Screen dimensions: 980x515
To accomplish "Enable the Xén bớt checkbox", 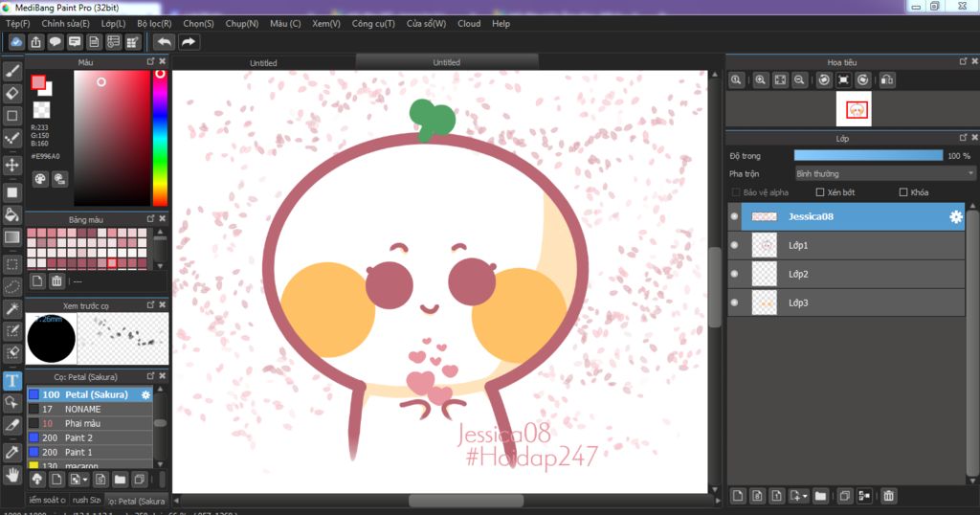I will tap(820, 192).
